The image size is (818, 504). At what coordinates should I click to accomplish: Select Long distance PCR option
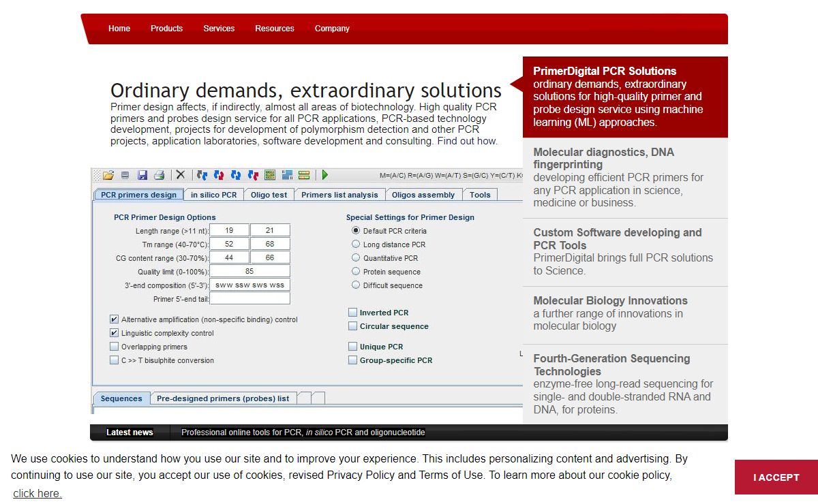(x=356, y=245)
